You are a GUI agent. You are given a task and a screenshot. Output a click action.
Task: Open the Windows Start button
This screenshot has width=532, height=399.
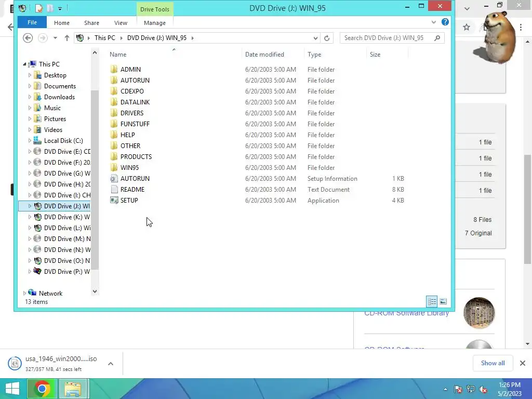[12, 389]
